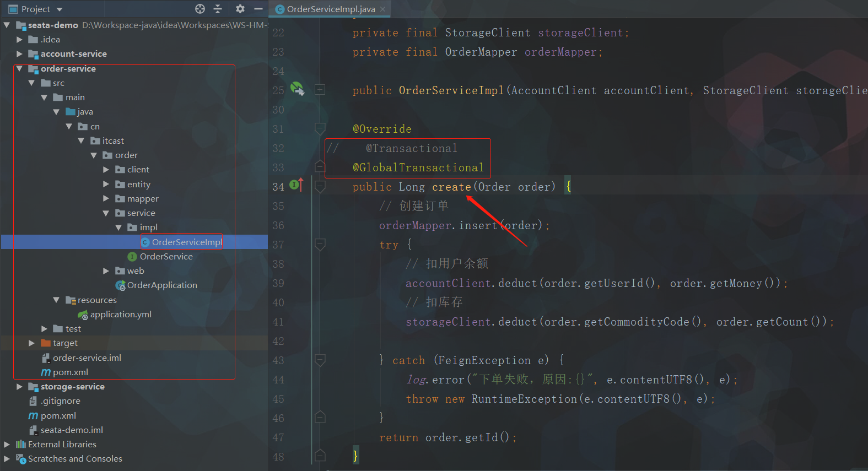
Task: Open the OrderService interface file
Action: pos(166,257)
